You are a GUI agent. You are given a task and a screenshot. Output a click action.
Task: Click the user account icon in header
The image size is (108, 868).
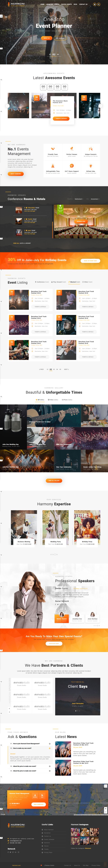[95, 4]
